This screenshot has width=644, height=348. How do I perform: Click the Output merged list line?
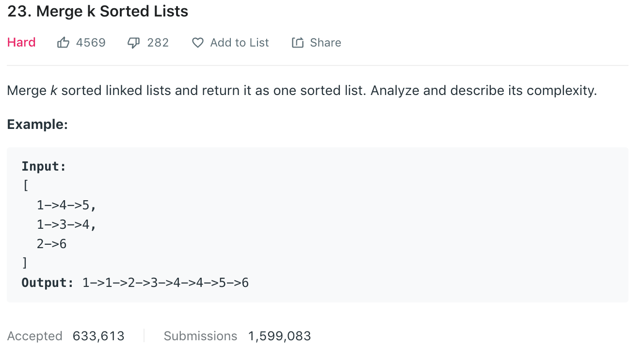click(135, 283)
